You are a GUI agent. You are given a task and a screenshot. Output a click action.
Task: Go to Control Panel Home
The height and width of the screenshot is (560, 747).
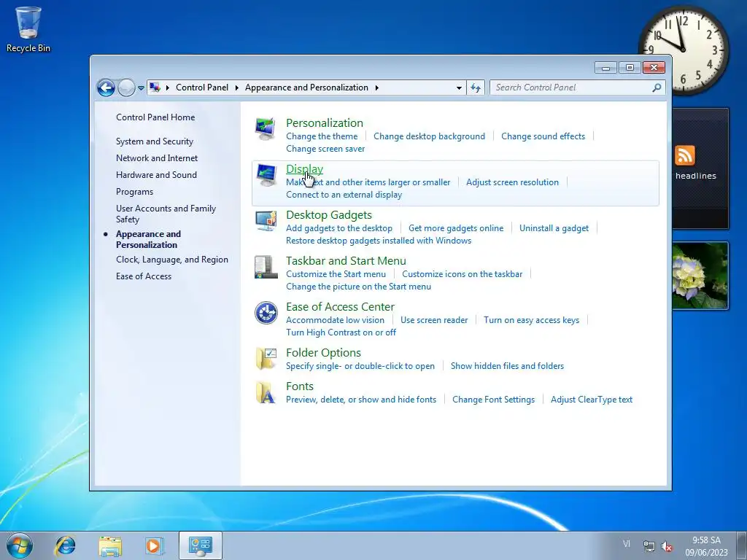point(155,117)
